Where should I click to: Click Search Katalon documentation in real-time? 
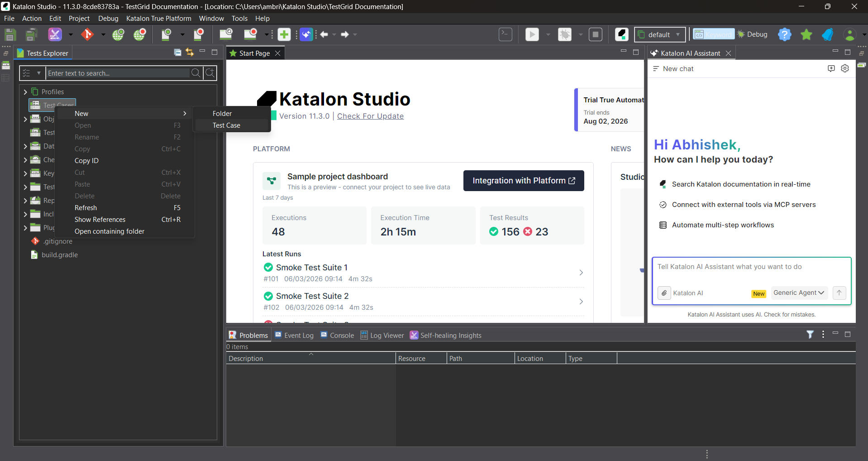[x=741, y=184]
